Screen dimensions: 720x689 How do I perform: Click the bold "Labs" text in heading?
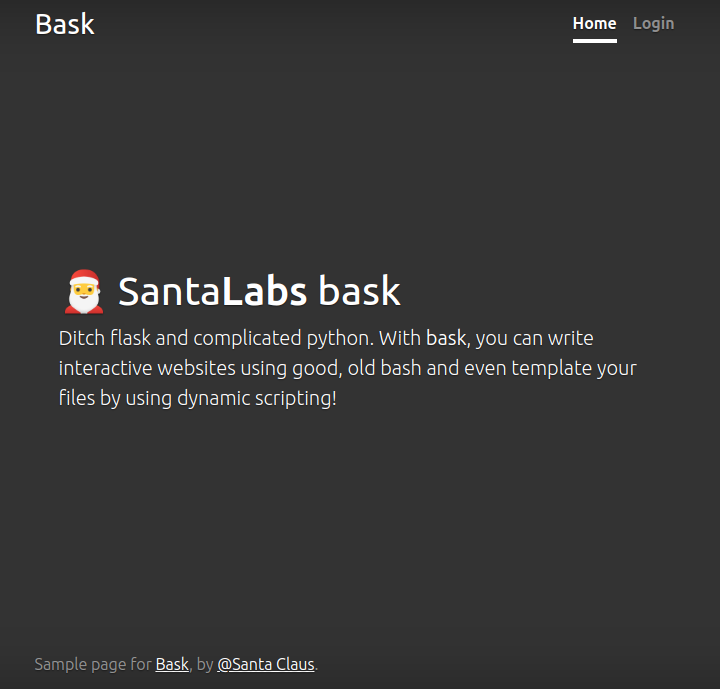(264, 291)
